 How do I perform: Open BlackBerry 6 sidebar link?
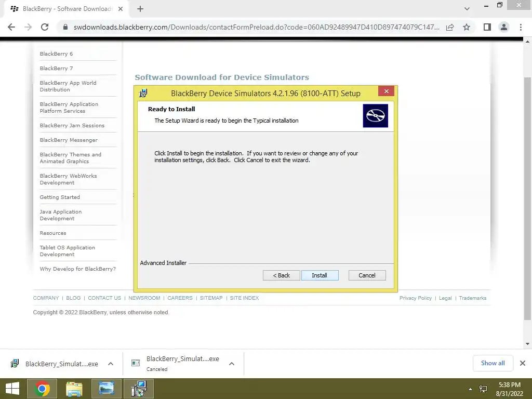click(x=56, y=54)
